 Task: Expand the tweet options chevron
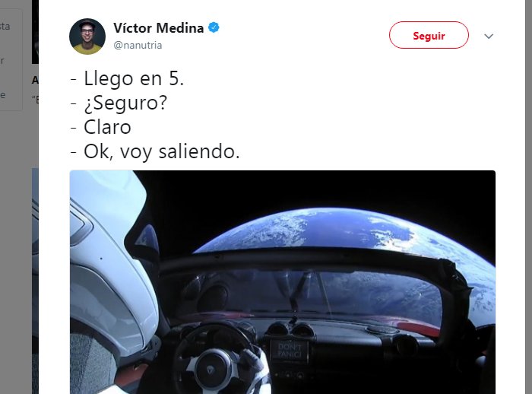[489, 36]
